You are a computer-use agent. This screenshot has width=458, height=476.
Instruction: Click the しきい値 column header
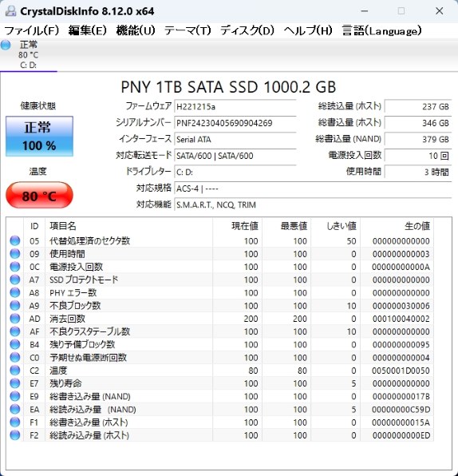point(336,226)
